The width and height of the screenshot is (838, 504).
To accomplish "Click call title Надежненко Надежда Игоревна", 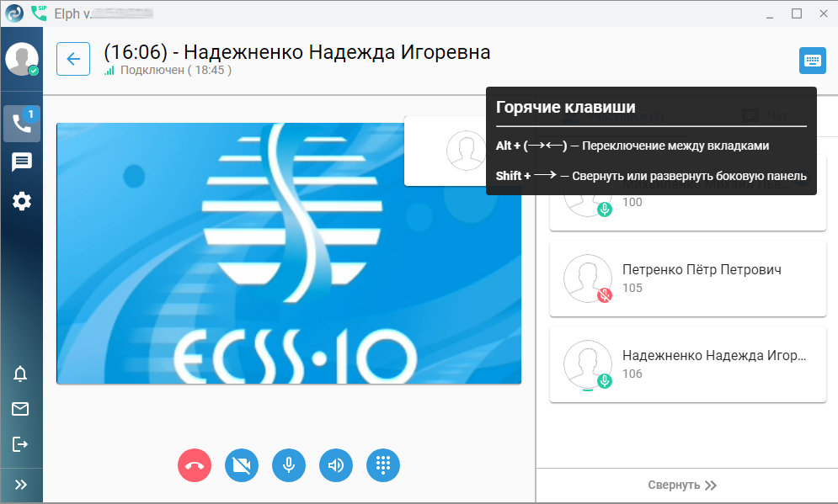I will pos(337,52).
